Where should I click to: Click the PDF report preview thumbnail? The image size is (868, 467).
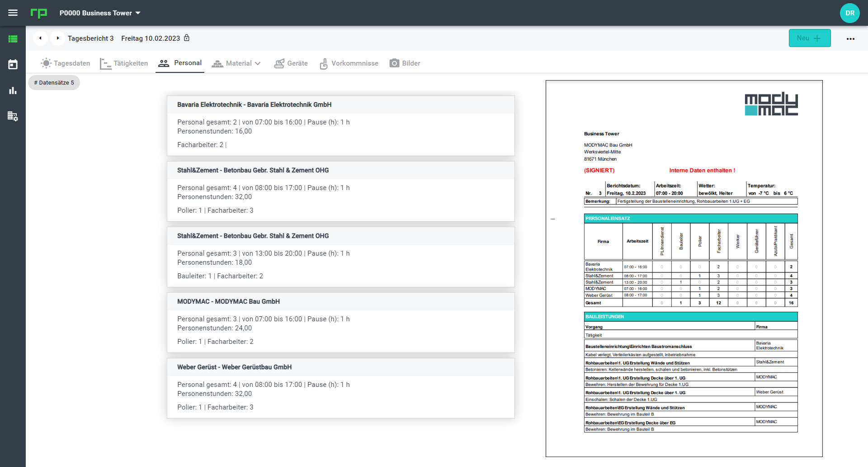tap(684, 268)
